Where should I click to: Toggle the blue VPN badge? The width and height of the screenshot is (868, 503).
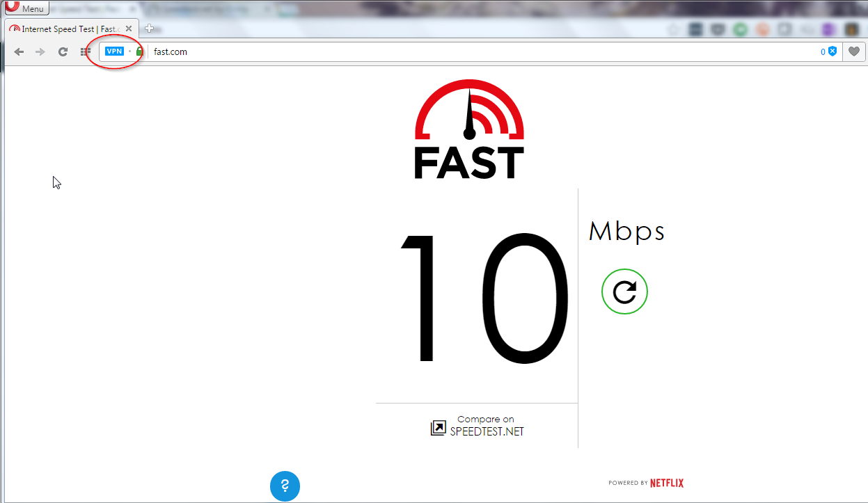(114, 51)
